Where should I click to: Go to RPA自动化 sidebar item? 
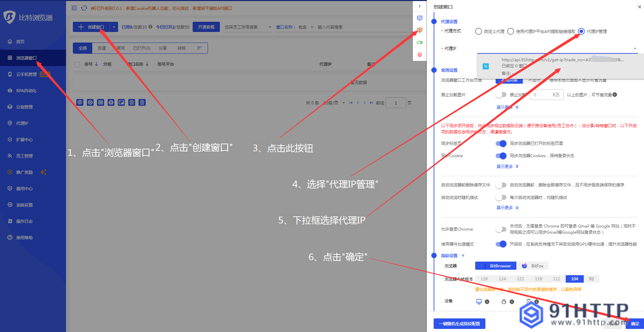pos(26,90)
